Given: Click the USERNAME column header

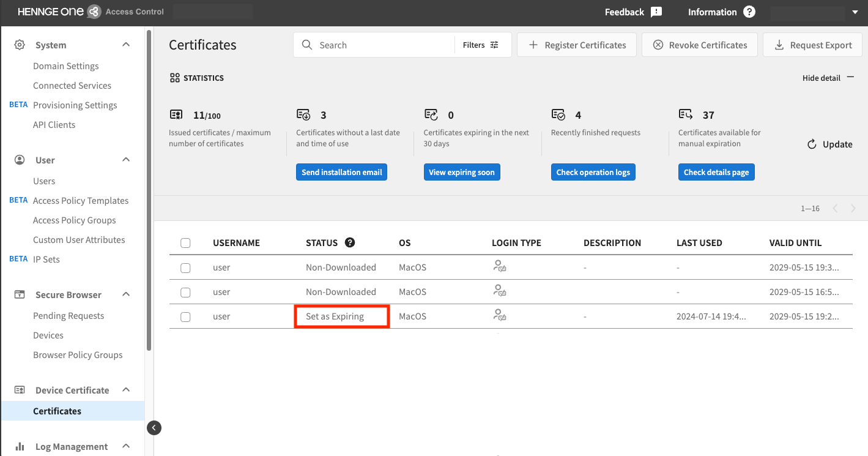Looking at the screenshot, I should pos(236,243).
